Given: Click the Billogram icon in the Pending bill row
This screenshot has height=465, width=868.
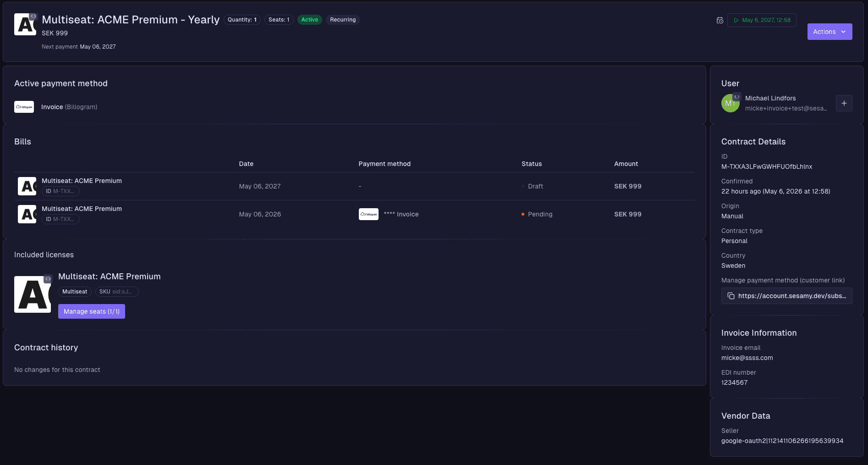Looking at the screenshot, I should [x=368, y=214].
